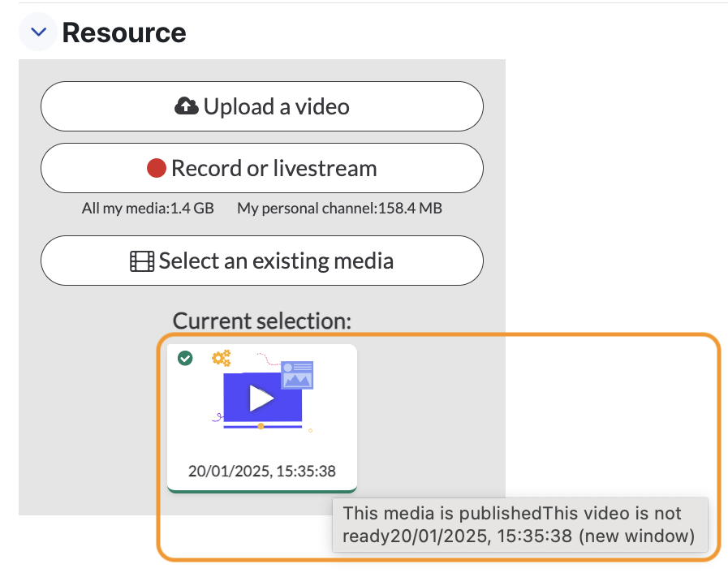Click the Upload a video button
The height and width of the screenshot is (573, 728).
pyautogui.click(x=262, y=106)
